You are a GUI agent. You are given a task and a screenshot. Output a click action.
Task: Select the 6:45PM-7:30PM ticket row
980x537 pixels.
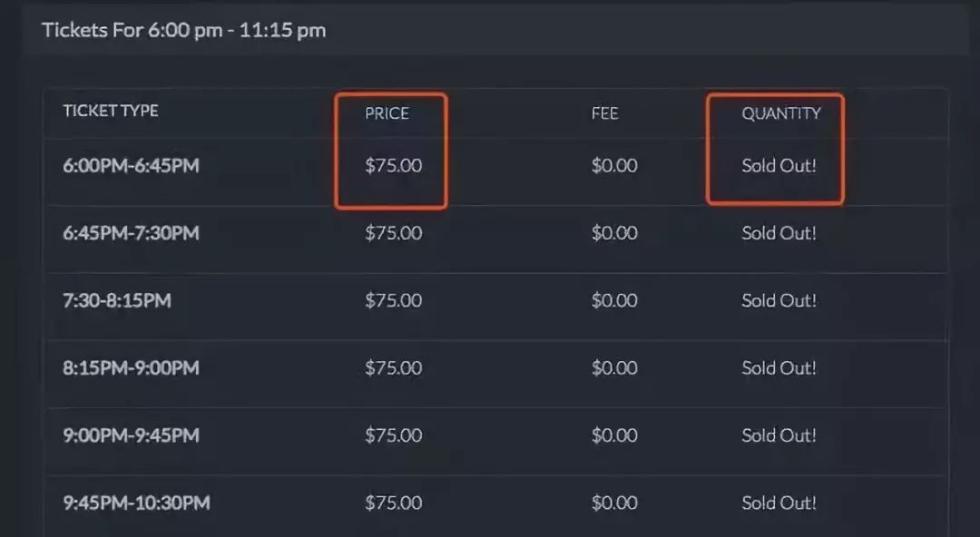coord(131,233)
